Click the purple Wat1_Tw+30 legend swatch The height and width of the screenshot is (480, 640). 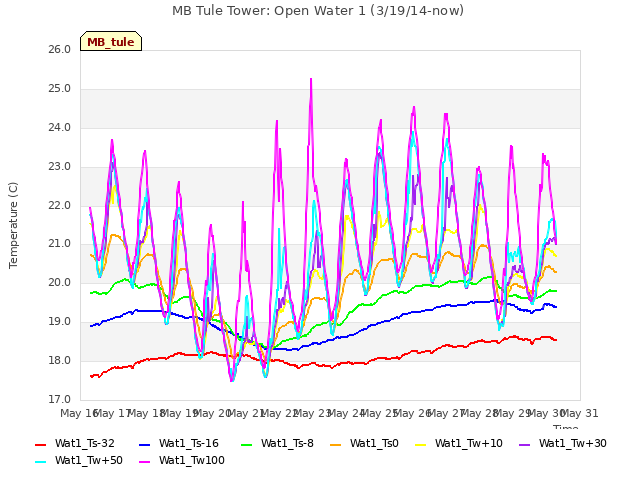coord(524,445)
